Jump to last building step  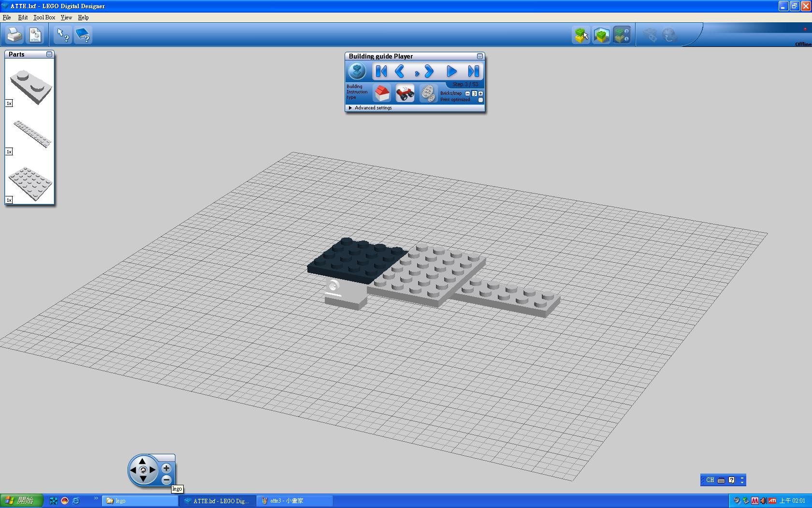tap(473, 72)
